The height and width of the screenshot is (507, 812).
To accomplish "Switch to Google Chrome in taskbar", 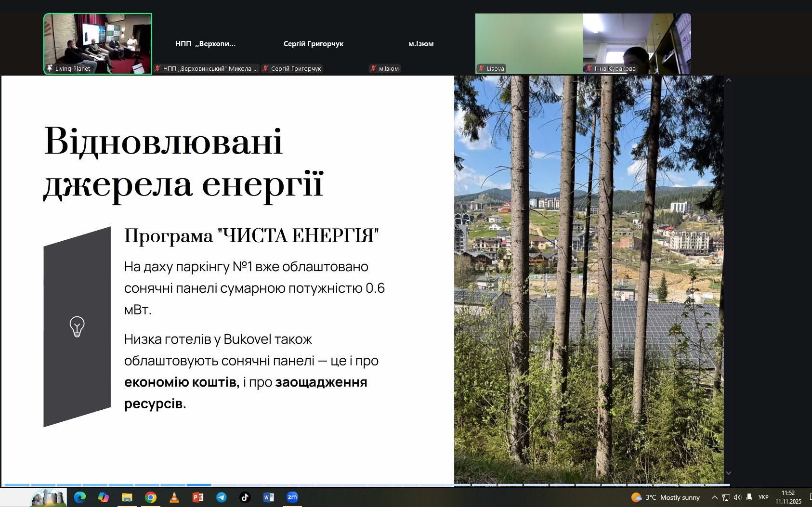I will point(151,497).
